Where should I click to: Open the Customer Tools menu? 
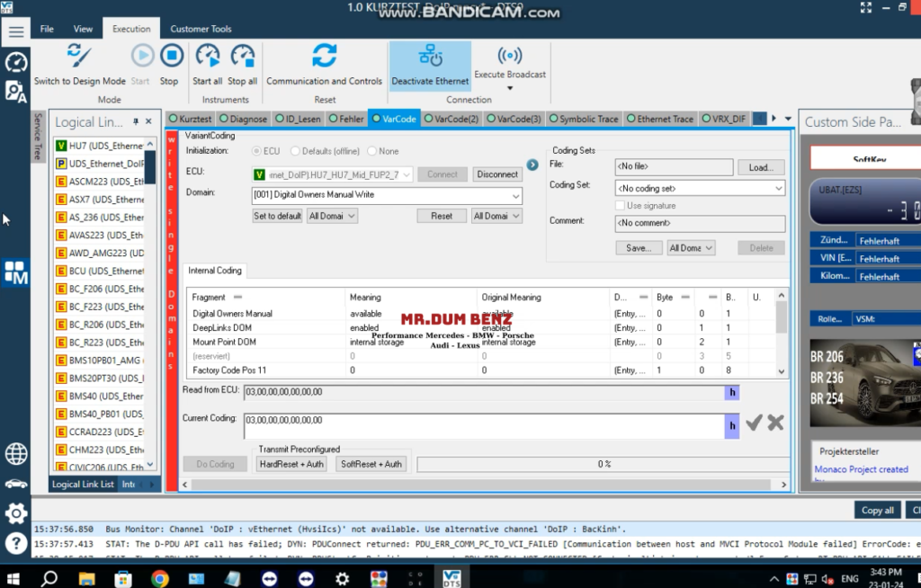pyautogui.click(x=201, y=28)
